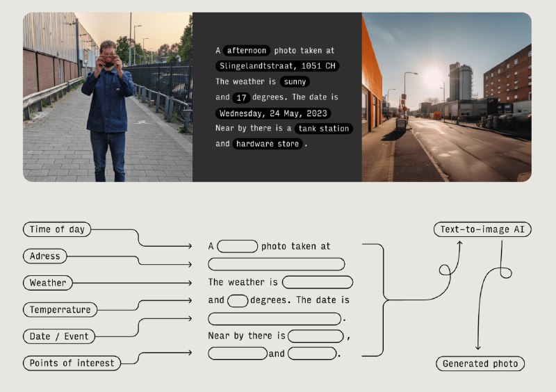Viewport: 556px width, 392px height.
Task: Click the empty blank after 'The weather is'
Action: [x=317, y=282]
